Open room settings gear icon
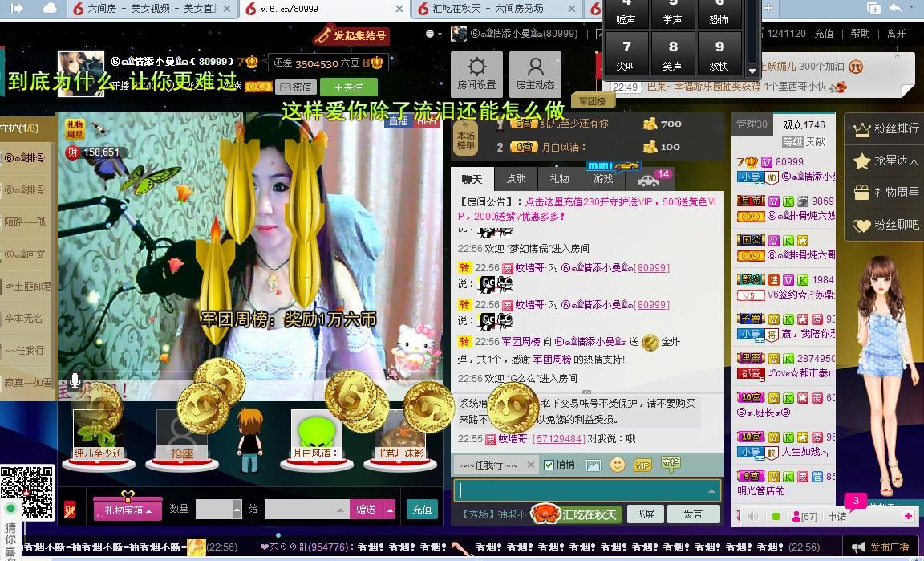The width and height of the screenshot is (924, 561). [x=476, y=74]
